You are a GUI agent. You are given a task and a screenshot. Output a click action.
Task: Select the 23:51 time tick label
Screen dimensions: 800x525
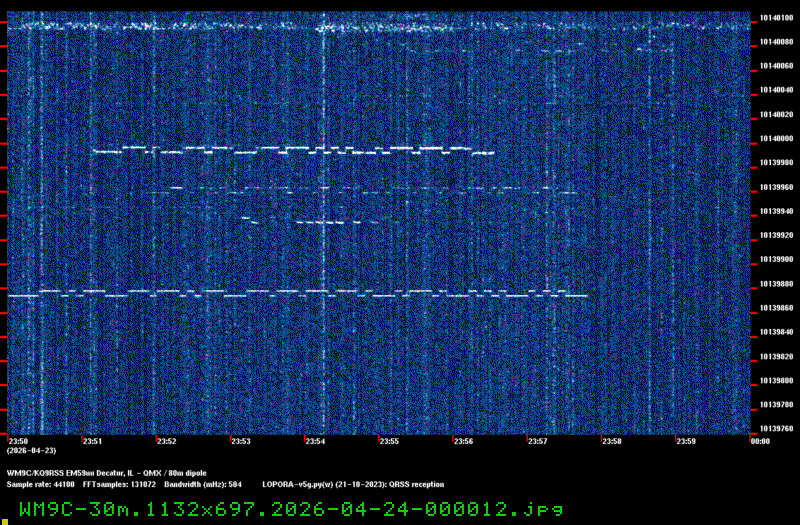point(92,441)
